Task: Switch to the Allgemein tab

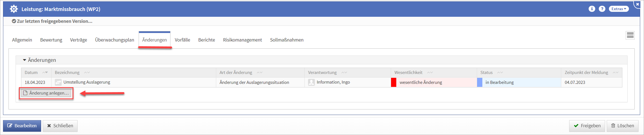Action: click(x=22, y=40)
